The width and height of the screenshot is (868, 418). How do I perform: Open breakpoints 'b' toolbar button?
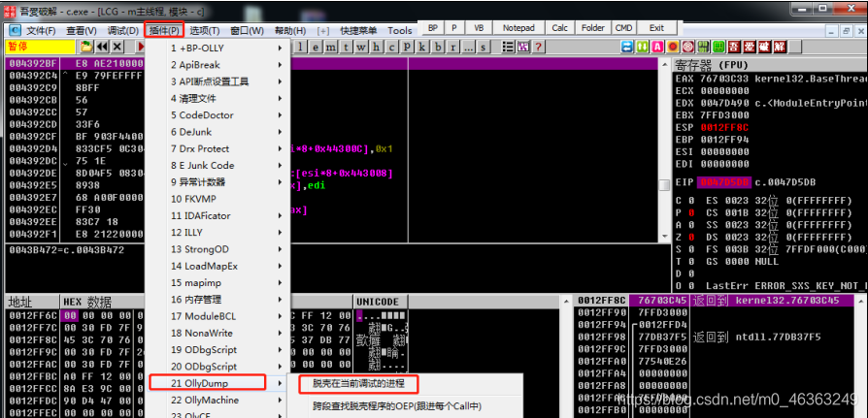(x=438, y=47)
